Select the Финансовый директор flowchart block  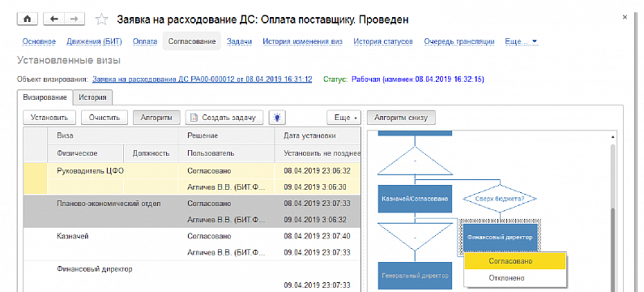pos(500,238)
